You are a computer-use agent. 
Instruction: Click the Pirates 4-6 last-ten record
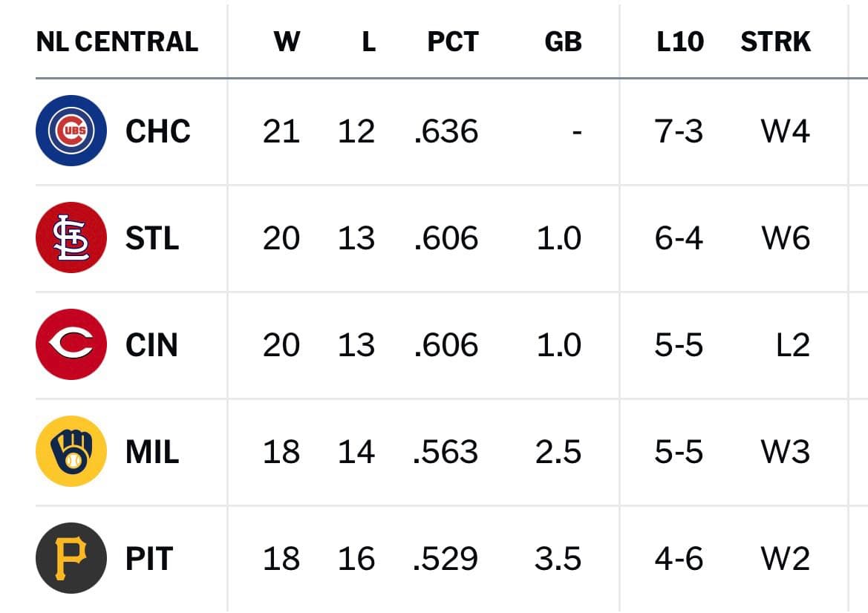click(x=679, y=559)
